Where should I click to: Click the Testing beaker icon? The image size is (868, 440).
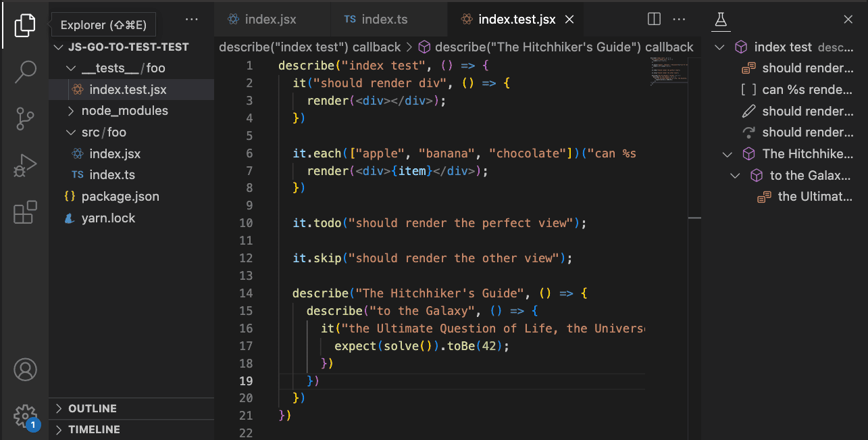point(721,20)
